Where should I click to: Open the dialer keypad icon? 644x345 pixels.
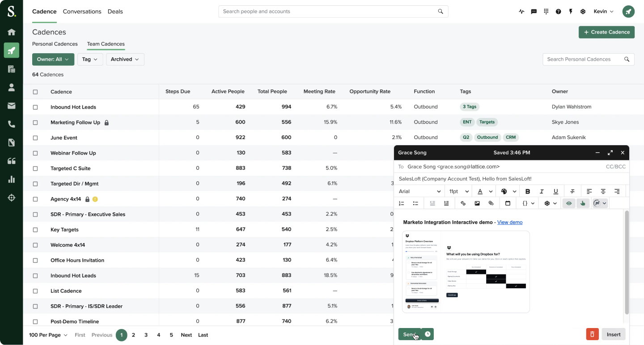546,11
